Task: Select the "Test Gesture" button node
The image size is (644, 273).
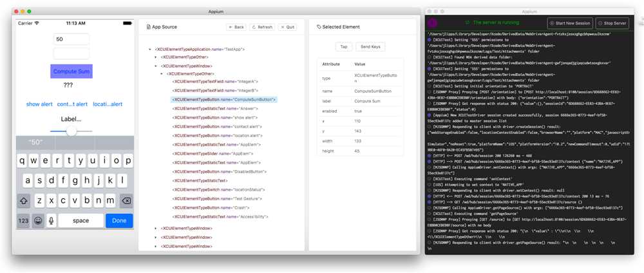Action: (x=216, y=199)
